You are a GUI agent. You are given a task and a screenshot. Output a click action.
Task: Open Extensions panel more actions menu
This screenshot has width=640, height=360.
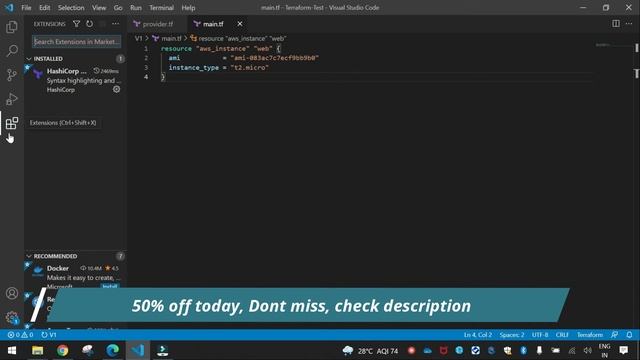point(116,24)
